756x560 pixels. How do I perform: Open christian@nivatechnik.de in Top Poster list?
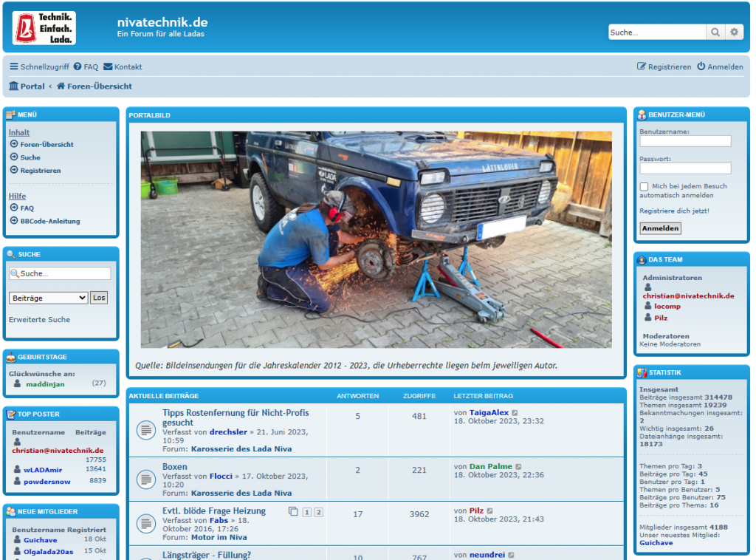[x=58, y=450]
